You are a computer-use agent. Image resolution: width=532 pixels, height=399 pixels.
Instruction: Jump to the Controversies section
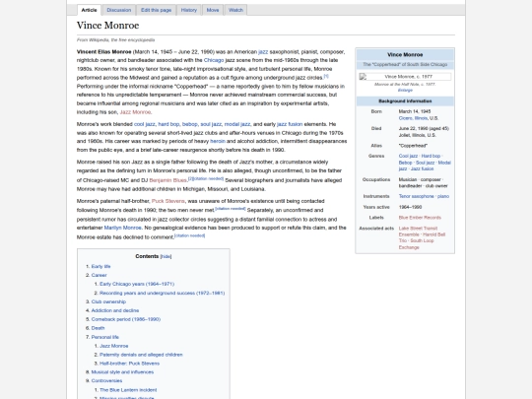click(x=106, y=380)
